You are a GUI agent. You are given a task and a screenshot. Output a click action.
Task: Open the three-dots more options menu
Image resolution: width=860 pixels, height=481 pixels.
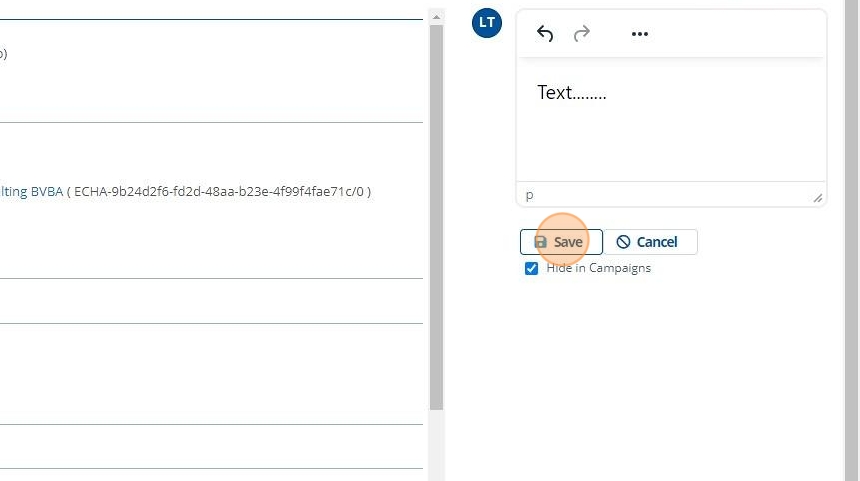click(640, 34)
